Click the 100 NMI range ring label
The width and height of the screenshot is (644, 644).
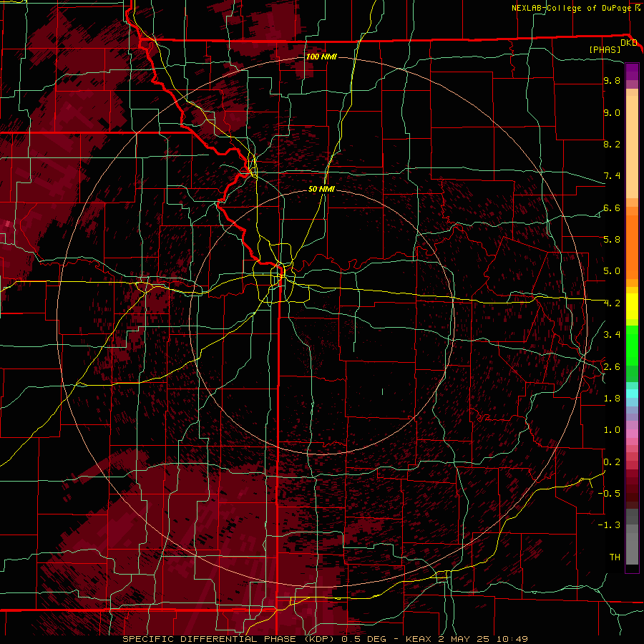coord(321,57)
